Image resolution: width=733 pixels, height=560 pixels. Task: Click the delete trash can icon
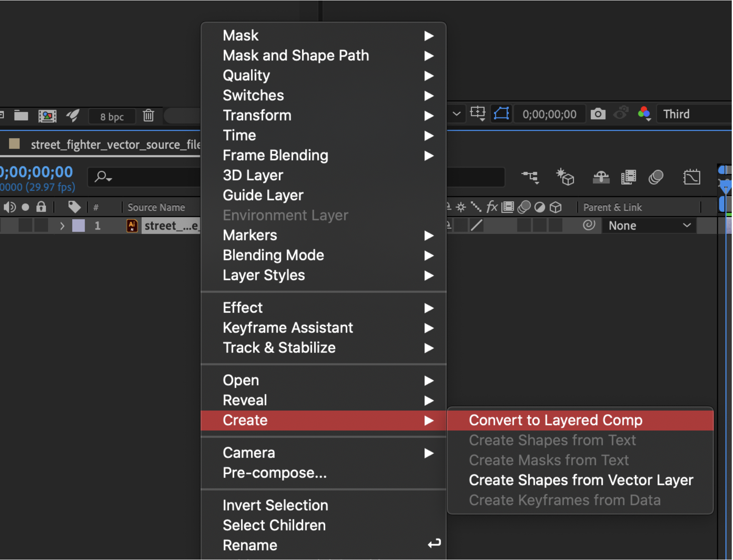point(148,115)
